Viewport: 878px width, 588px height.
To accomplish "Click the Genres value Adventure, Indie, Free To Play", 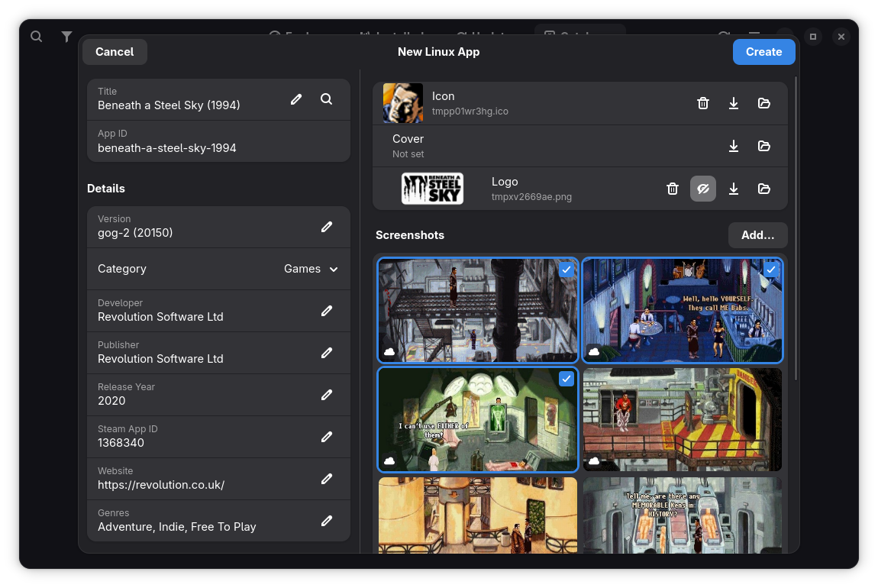I will click(177, 527).
